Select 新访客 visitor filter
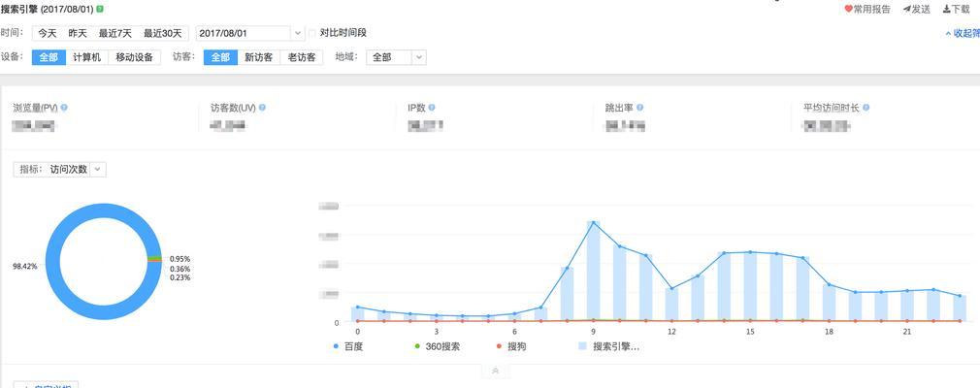This screenshot has width=980, height=388. [259, 57]
